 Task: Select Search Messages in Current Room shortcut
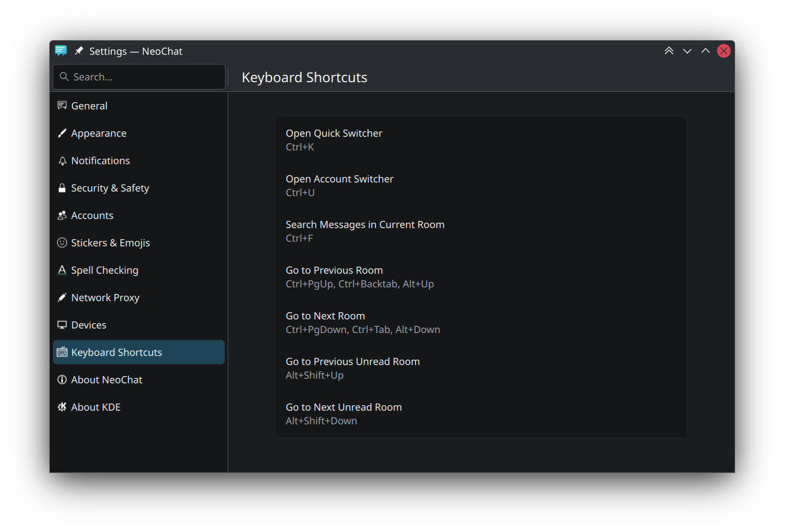(x=481, y=231)
